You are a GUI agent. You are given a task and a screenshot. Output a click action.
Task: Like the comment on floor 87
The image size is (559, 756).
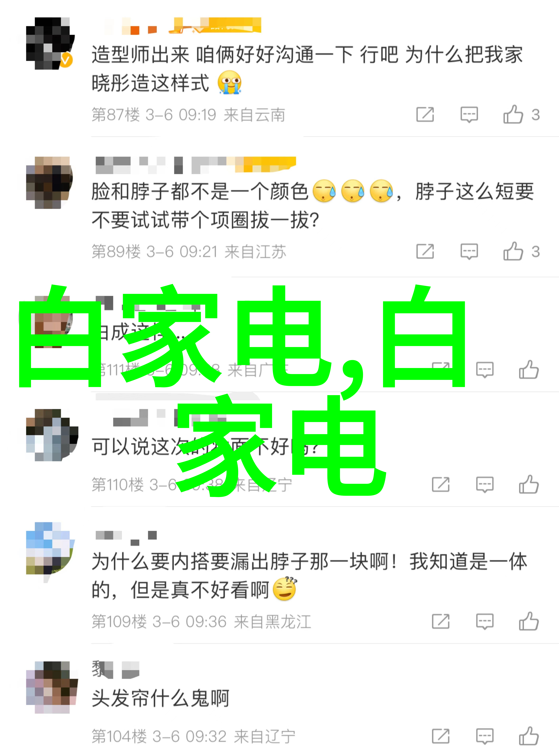pos(513,114)
